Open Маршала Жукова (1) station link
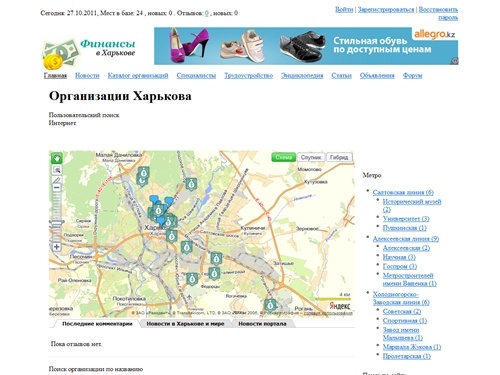 (412, 347)
